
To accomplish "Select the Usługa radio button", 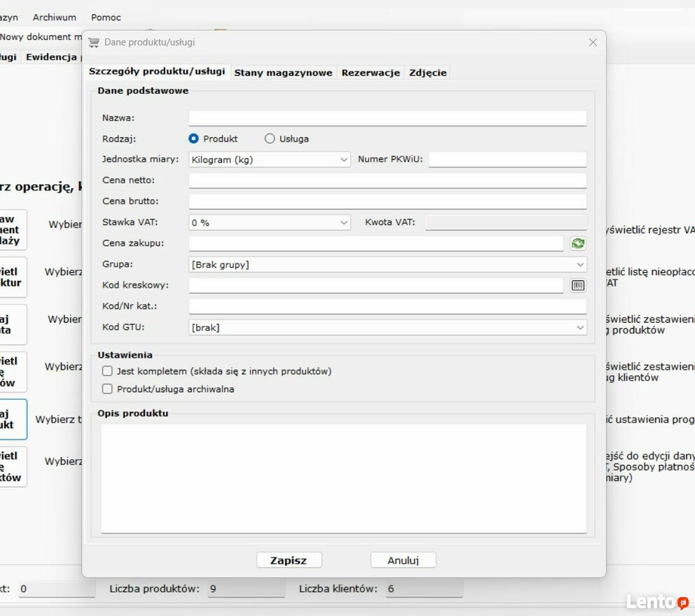I will [269, 139].
